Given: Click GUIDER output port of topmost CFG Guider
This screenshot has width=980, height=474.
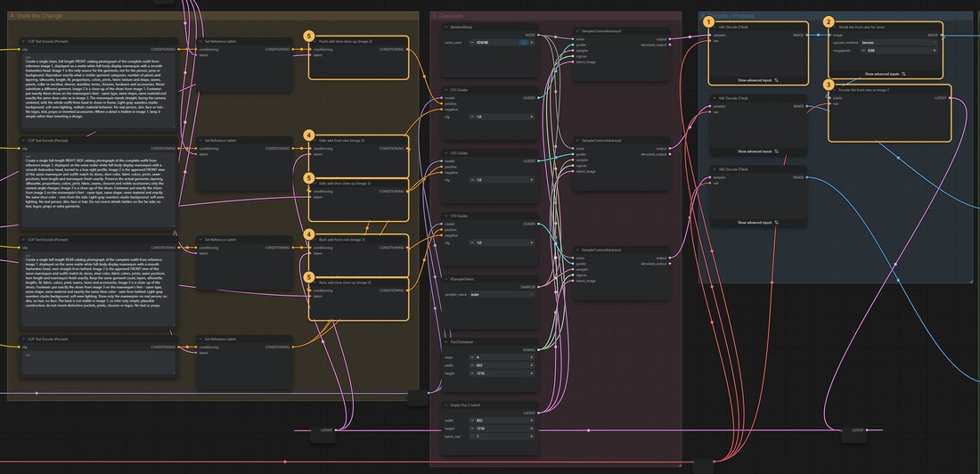Looking at the screenshot, I should (538, 97).
